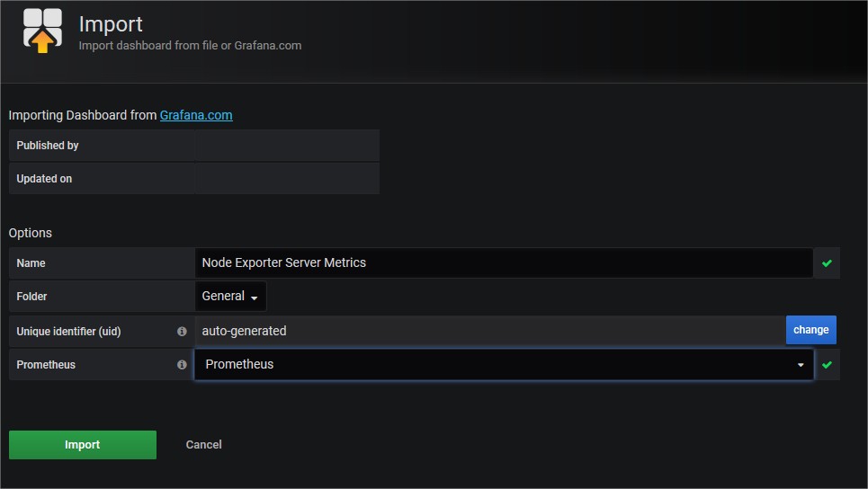868x489 pixels.
Task: Click green checkmark next to Prometheus dropdown
Action: 827,365
